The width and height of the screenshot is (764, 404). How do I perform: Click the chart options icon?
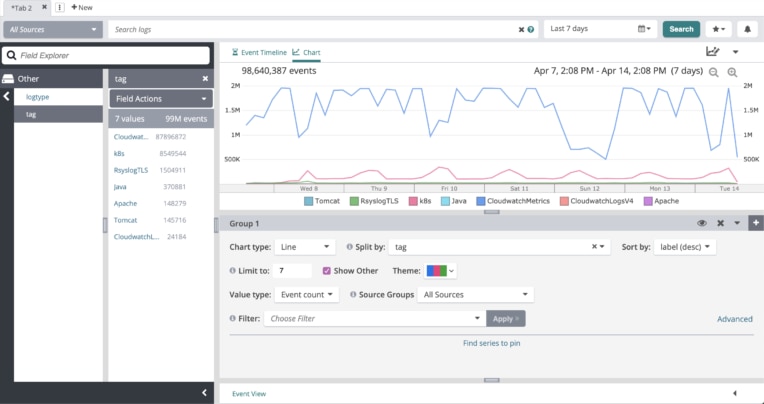[713, 51]
